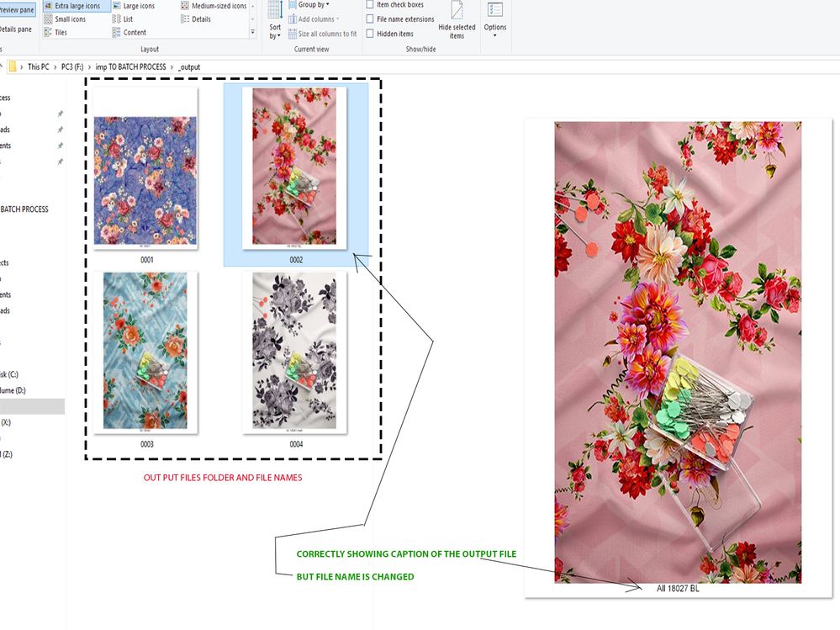The image size is (840, 630).
Task: Choose the Content layout option
Action: (129, 33)
